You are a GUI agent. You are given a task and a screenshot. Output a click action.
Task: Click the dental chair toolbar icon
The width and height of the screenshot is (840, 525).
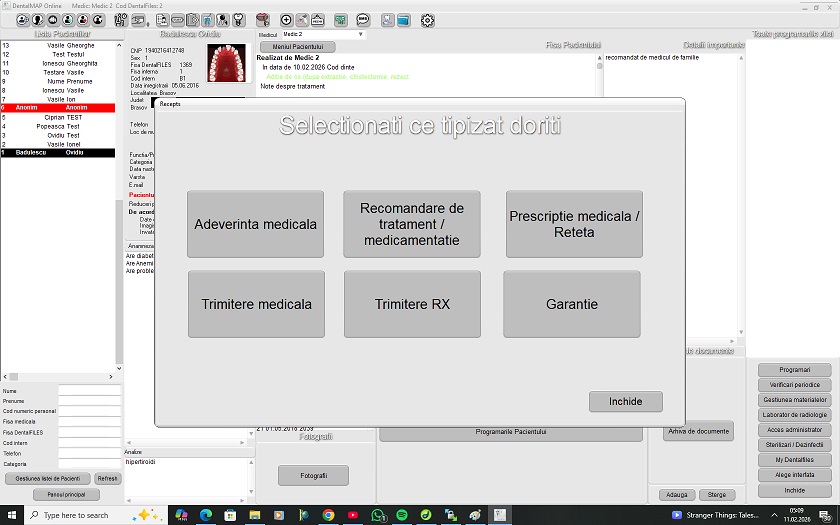pos(121,20)
